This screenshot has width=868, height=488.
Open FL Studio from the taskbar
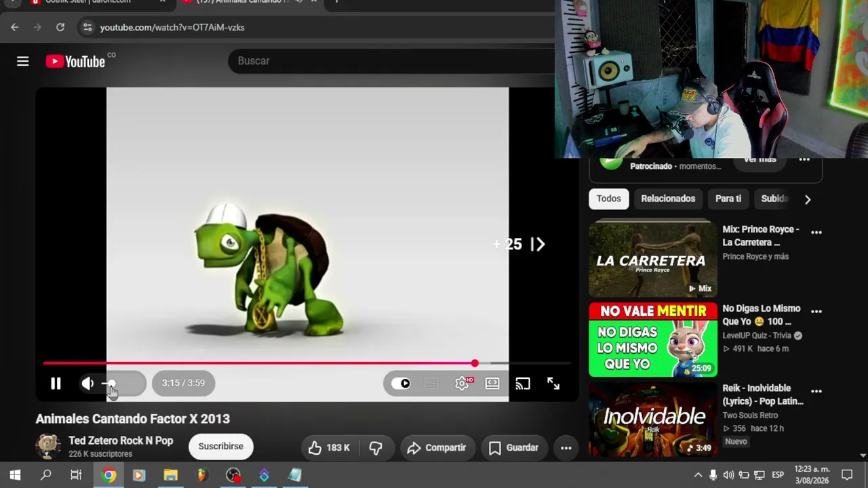(x=201, y=475)
